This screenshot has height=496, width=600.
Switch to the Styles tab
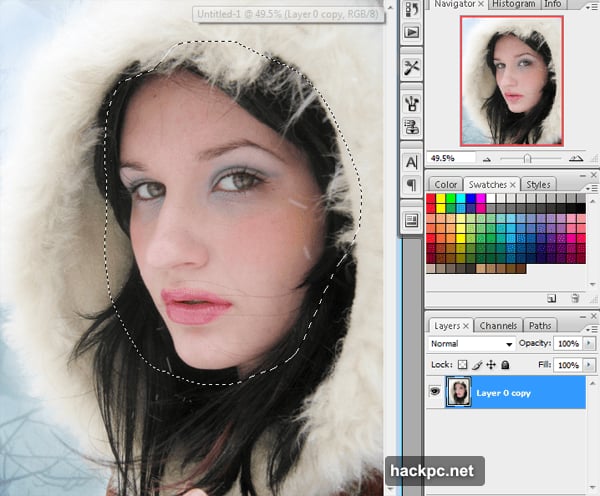click(538, 184)
